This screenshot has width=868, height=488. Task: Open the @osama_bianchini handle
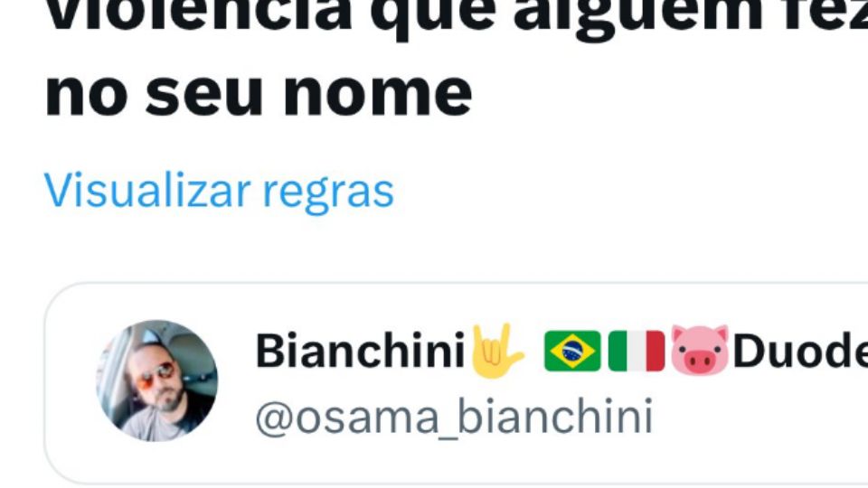[454, 418]
